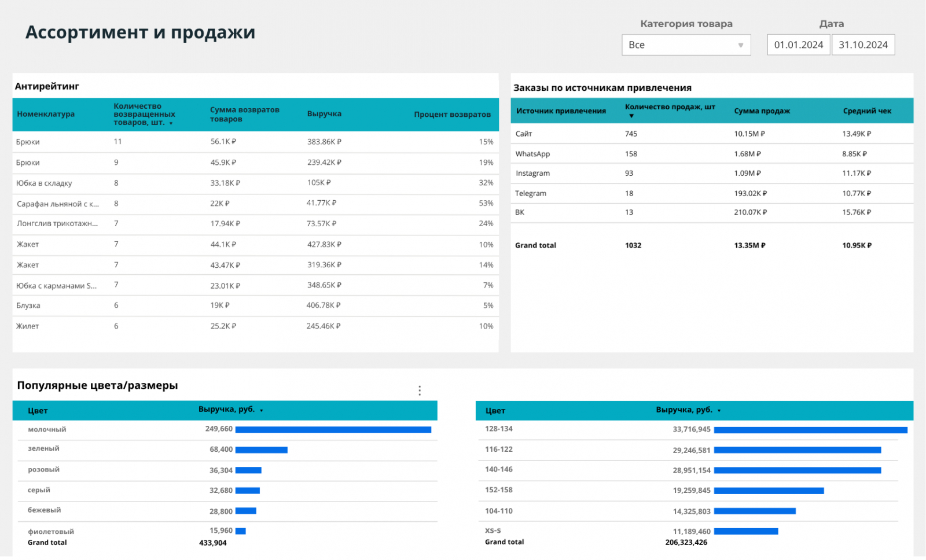Select the ВК source row
Image resolution: width=926 pixels, height=560 pixels.
712,213
